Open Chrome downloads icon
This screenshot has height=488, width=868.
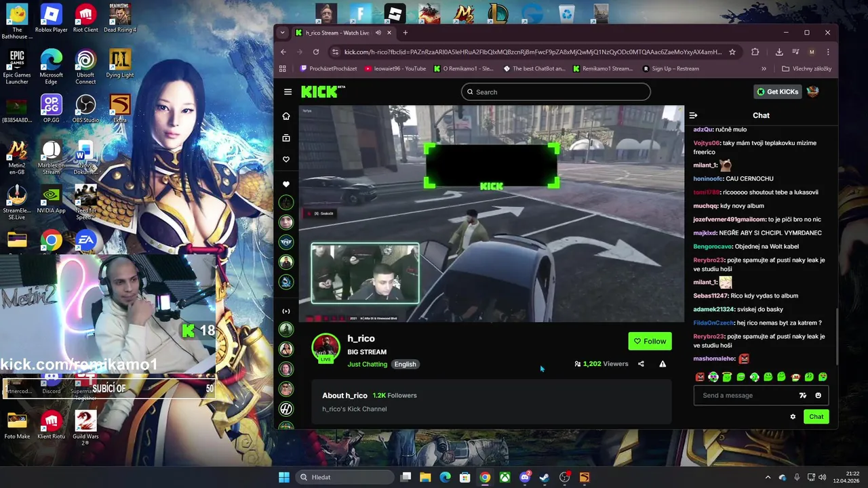pos(779,52)
